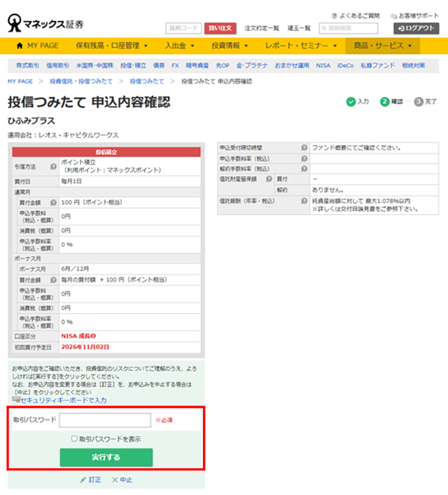448x495 pixels.
Task: Click magnifier icon in 銘柄検索 box
Action: (324, 28)
